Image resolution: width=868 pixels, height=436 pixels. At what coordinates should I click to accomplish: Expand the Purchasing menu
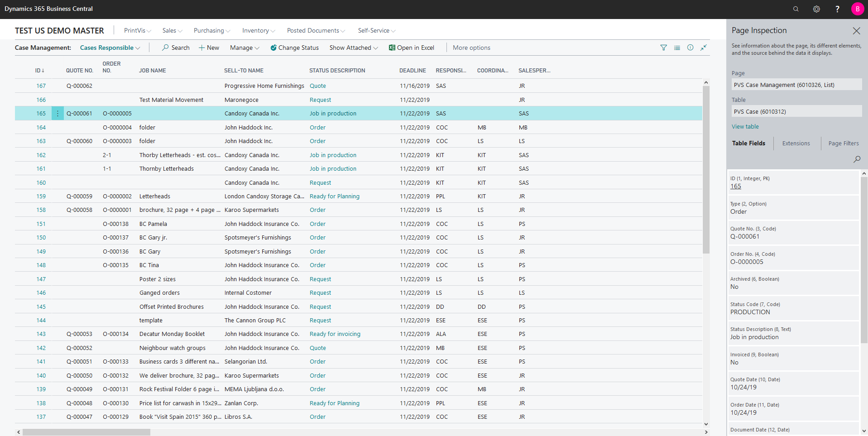pyautogui.click(x=212, y=30)
